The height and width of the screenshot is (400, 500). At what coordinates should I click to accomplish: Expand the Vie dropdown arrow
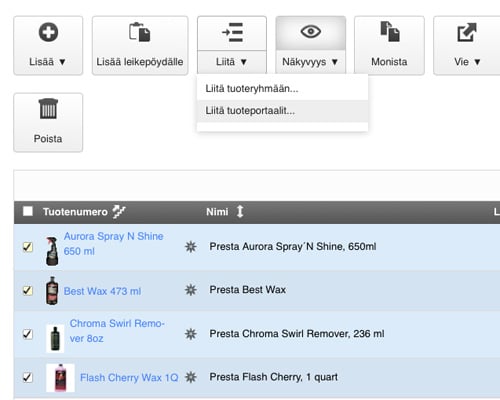(477, 62)
